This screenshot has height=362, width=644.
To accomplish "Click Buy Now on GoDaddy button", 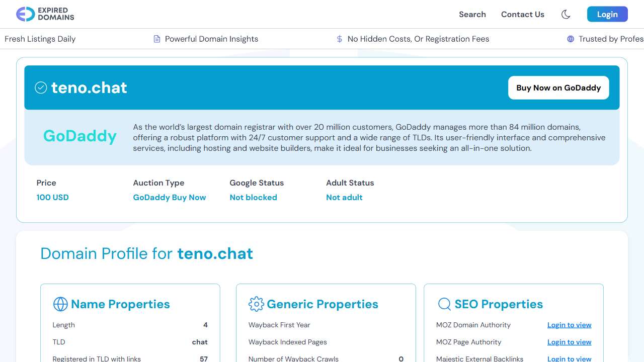I will point(558,88).
